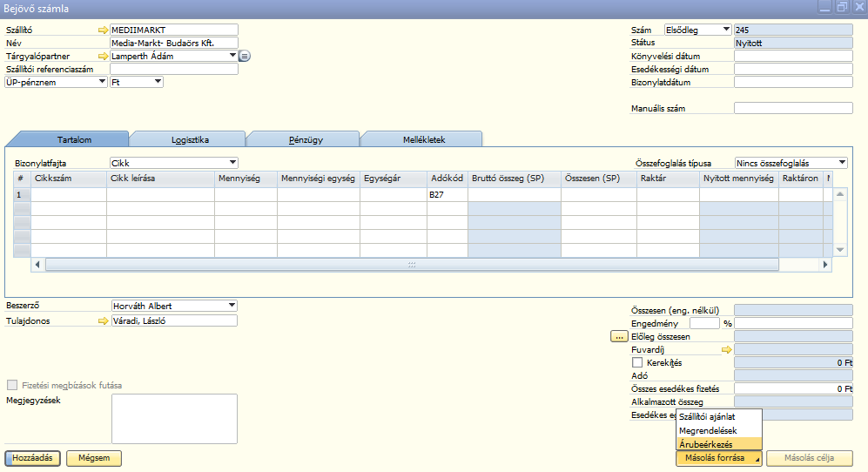
Task: Click the Engedmény percent field
Action: [704, 323]
